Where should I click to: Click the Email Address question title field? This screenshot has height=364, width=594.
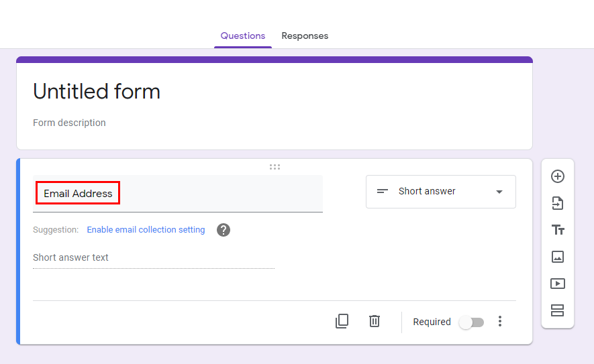(178, 193)
